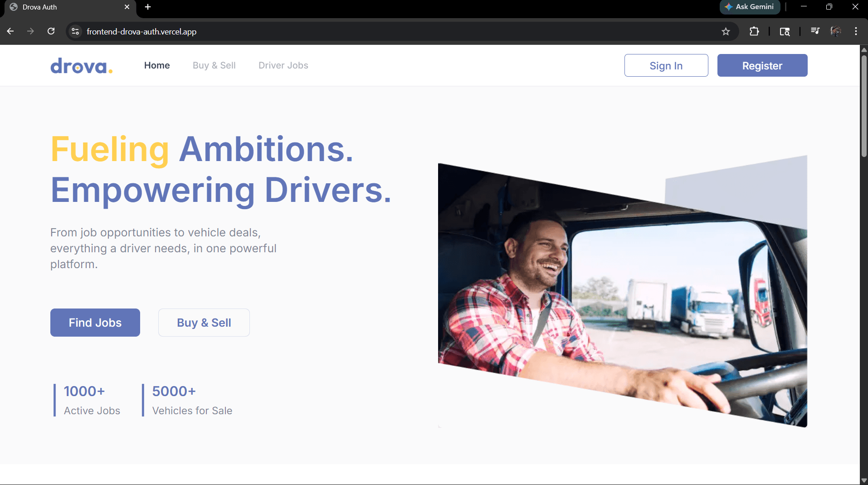
Task: Close the Drova Auth tab
Action: (127, 7)
